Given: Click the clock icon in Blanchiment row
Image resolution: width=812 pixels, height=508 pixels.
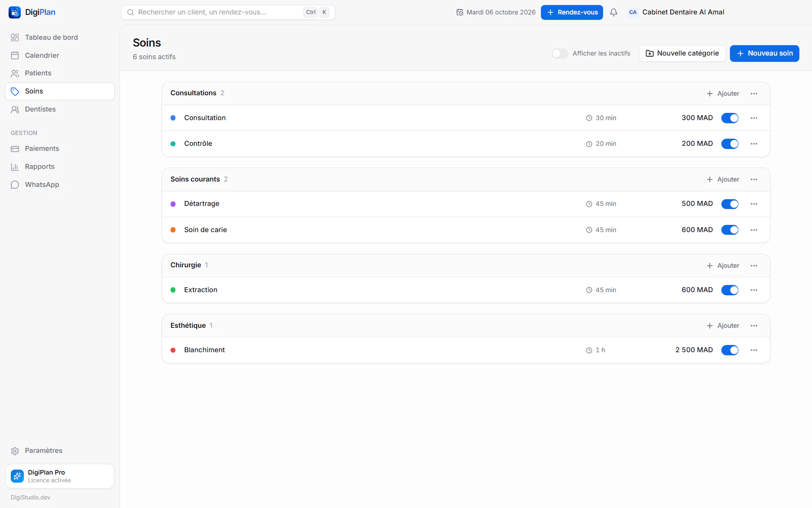Looking at the screenshot, I should pyautogui.click(x=589, y=350).
